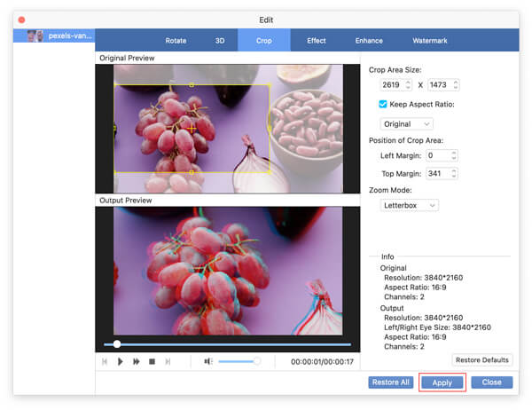Click the Output Preview video image
This screenshot has width=532, height=410.
(x=228, y=271)
